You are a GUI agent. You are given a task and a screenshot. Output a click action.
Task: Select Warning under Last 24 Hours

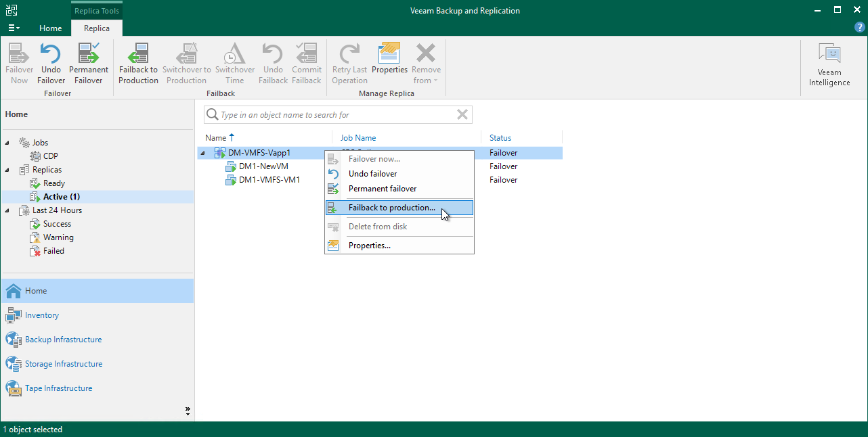click(58, 237)
